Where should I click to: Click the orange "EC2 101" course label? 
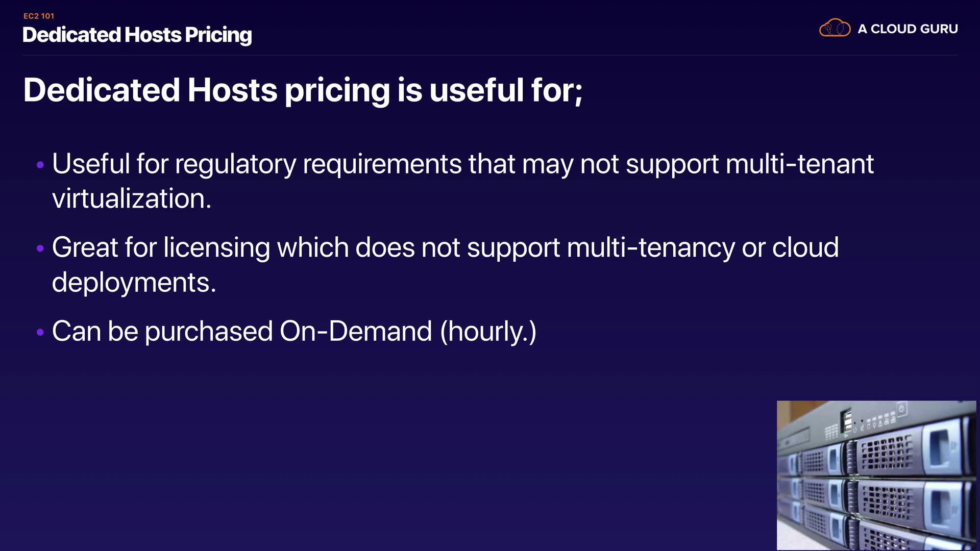click(39, 16)
